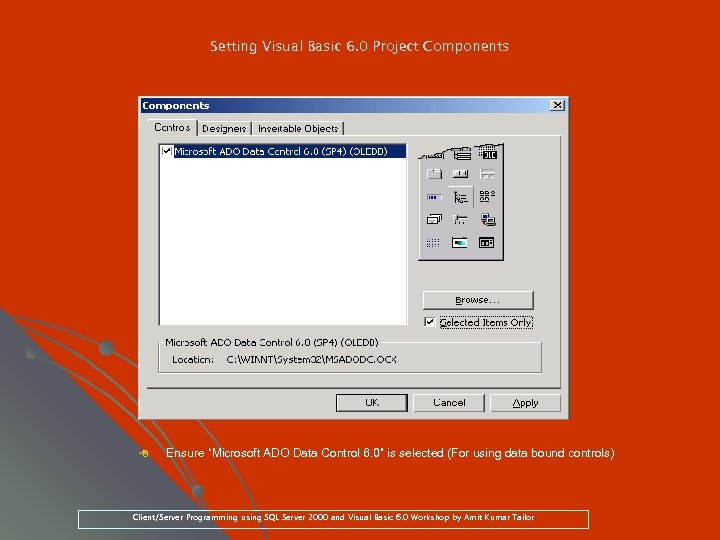Click the footer text Client/Server Programming workshop
Image resolution: width=720 pixels, height=540 pixels.
[333, 517]
